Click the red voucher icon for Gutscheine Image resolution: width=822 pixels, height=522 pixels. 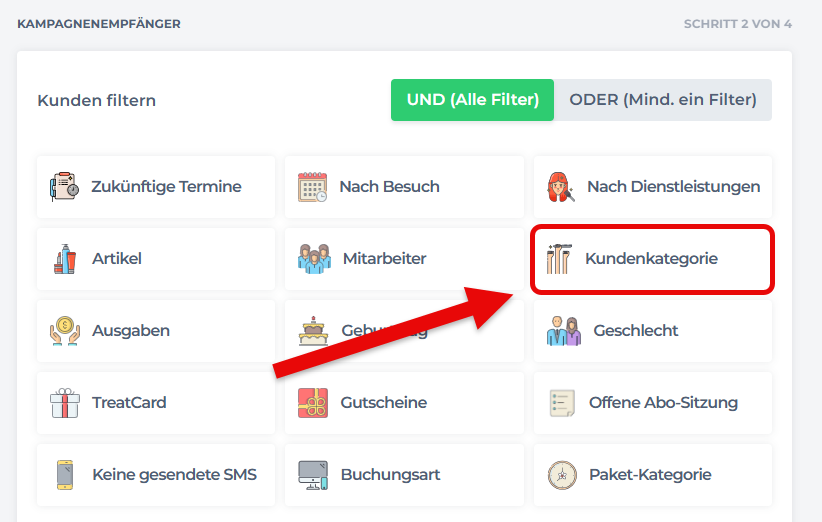(x=312, y=403)
